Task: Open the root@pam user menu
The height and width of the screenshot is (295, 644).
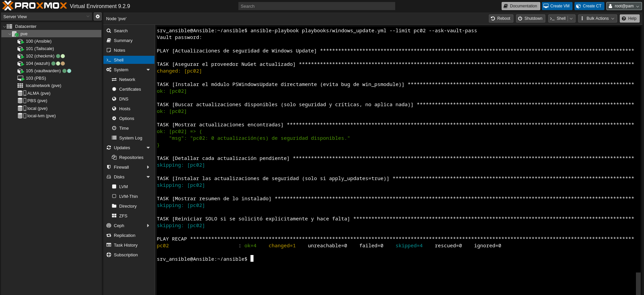Action: (x=624, y=6)
